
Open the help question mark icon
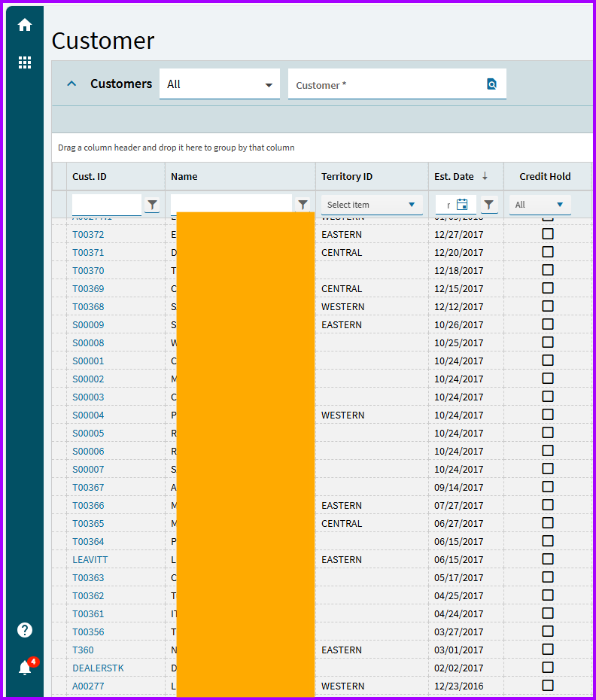click(25, 630)
